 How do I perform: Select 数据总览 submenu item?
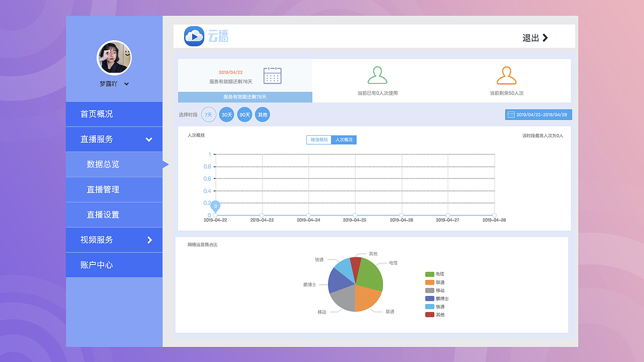pos(114,164)
